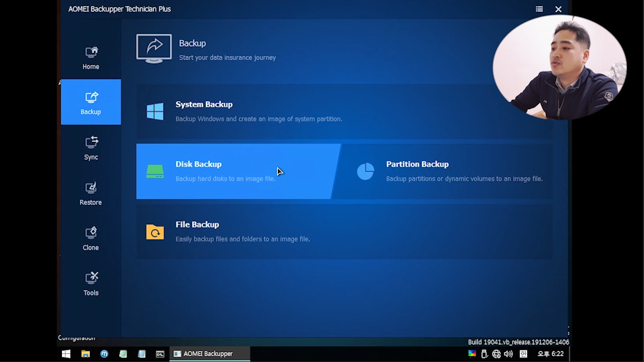
Task: Open the command prompt taskbar icon
Action: click(160, 354)
